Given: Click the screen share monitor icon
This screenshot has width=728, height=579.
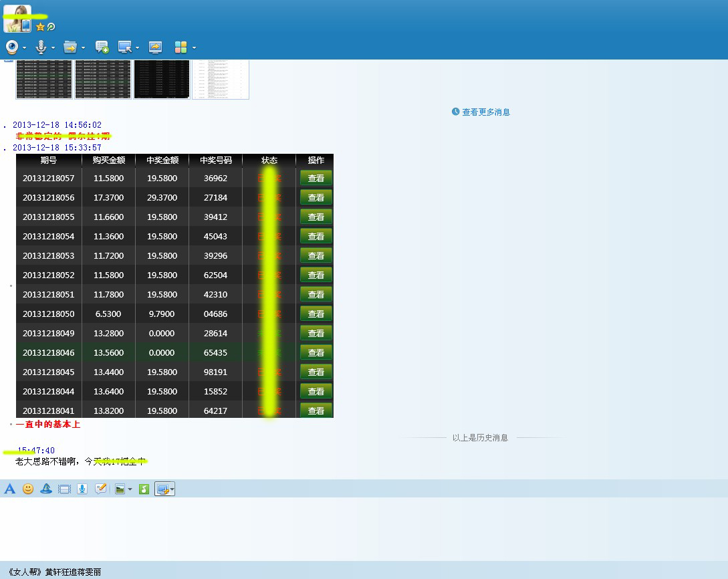Looking at the screenshot, I should [155, 47].
